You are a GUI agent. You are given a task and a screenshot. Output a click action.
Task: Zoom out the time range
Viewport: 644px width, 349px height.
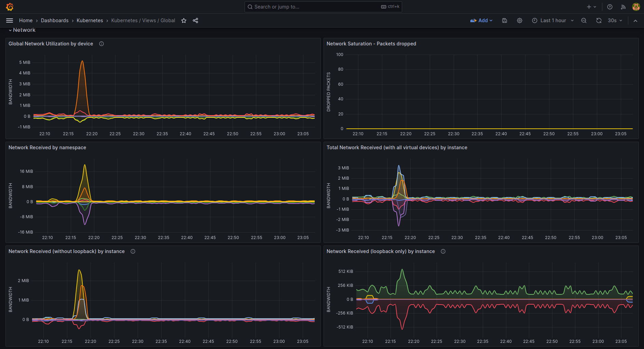point(584,20)
